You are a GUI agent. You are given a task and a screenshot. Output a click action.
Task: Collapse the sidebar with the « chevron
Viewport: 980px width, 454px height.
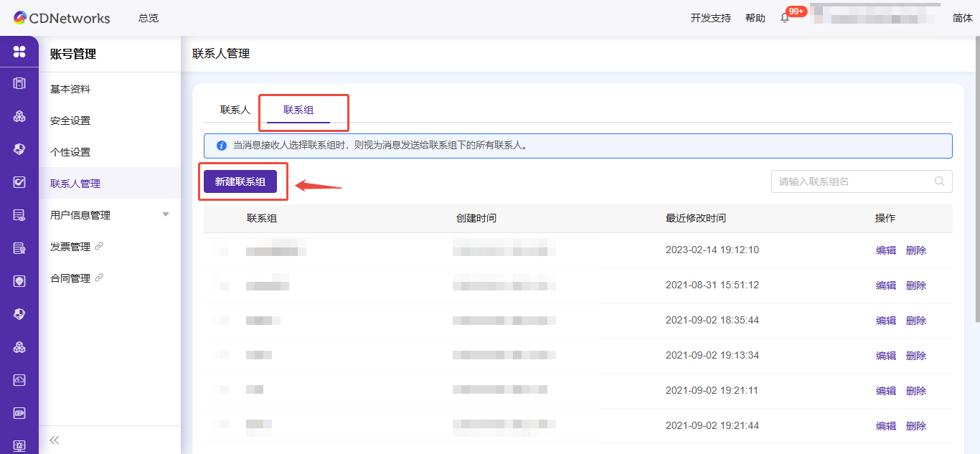coord(54,440)
